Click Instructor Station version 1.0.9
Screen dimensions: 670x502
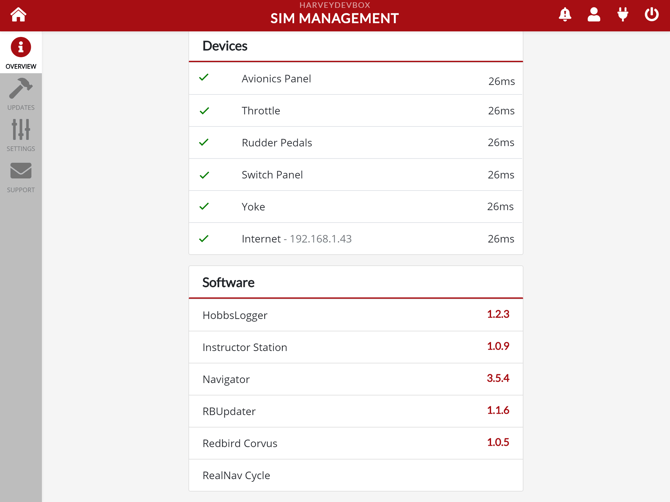tap(498, 346)
